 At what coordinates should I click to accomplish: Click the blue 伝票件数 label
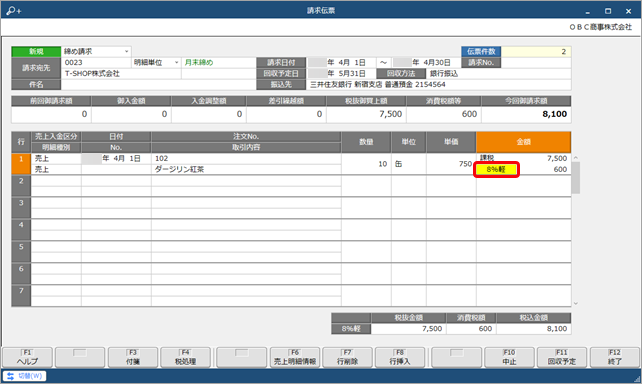(481, 52)
